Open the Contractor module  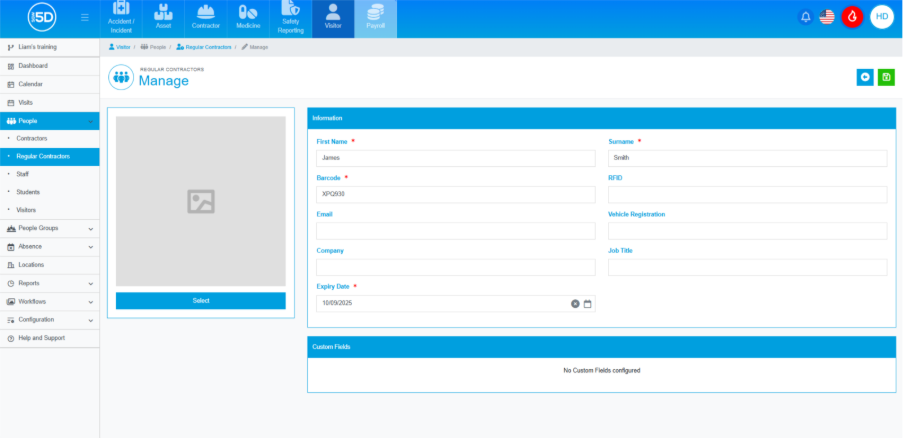pyautogui.click(x=206, y=19)
